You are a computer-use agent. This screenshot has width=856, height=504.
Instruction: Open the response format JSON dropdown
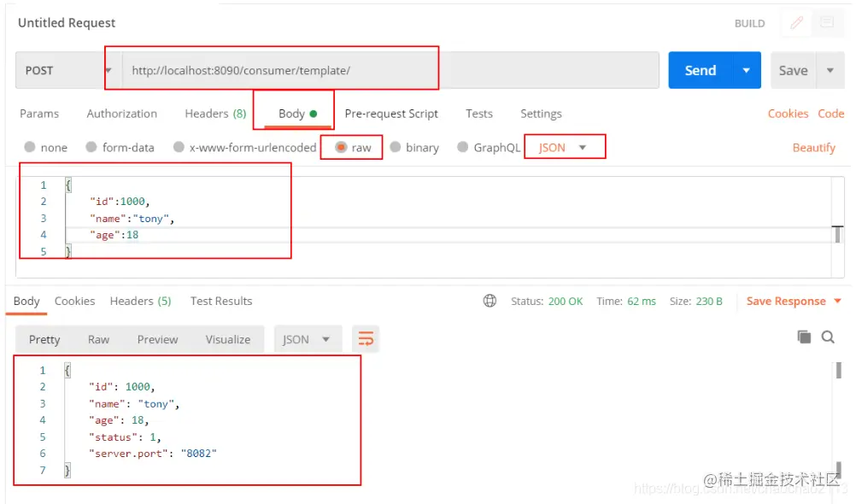[x=308, y=339]
